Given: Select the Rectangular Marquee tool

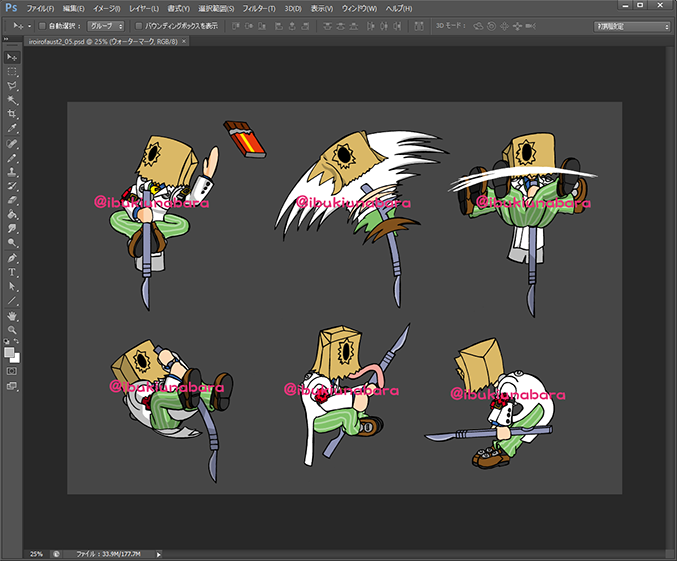Looking at the screenshot, I should [x=12, y=72].
